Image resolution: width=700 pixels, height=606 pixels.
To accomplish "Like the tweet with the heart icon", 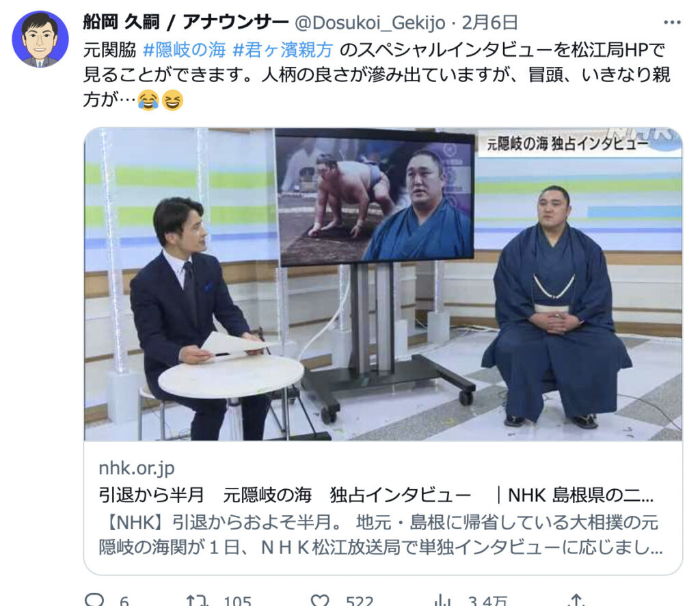I will (320, 600).
